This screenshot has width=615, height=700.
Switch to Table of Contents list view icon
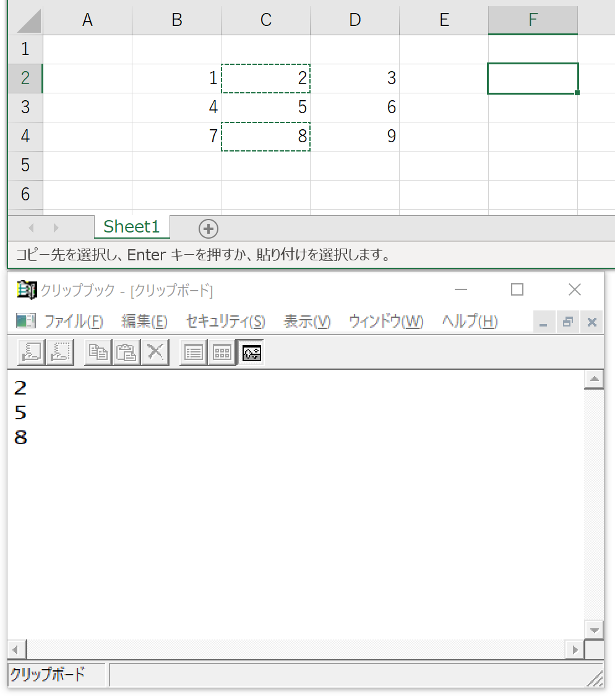(193, 352)
